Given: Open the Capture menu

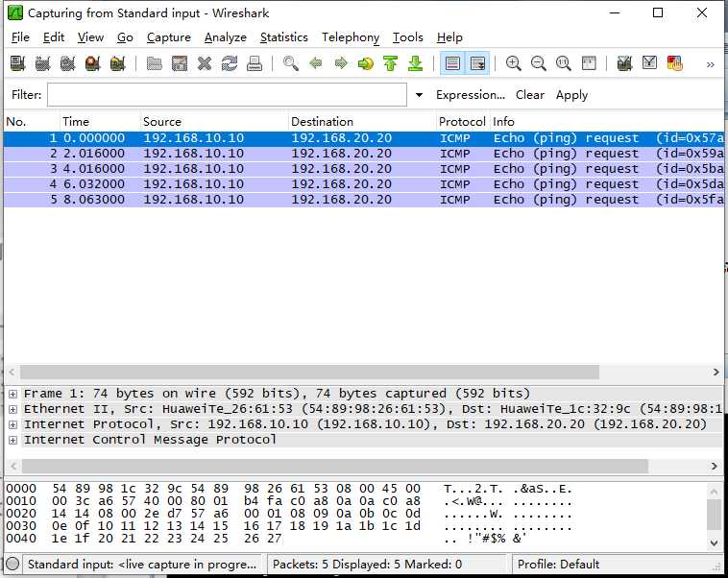Looking at the screenshot, I should (169, 37).
